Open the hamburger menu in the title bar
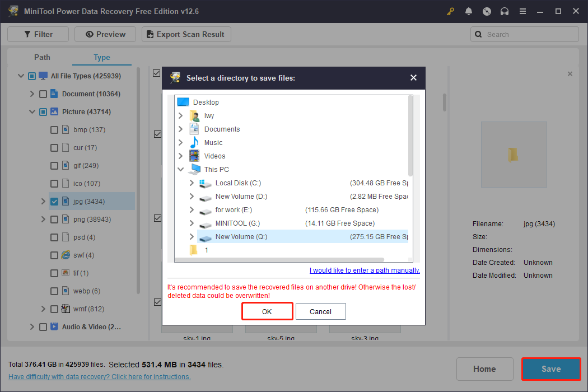This screenshot has height=392, width=588. tap(522, 11)
